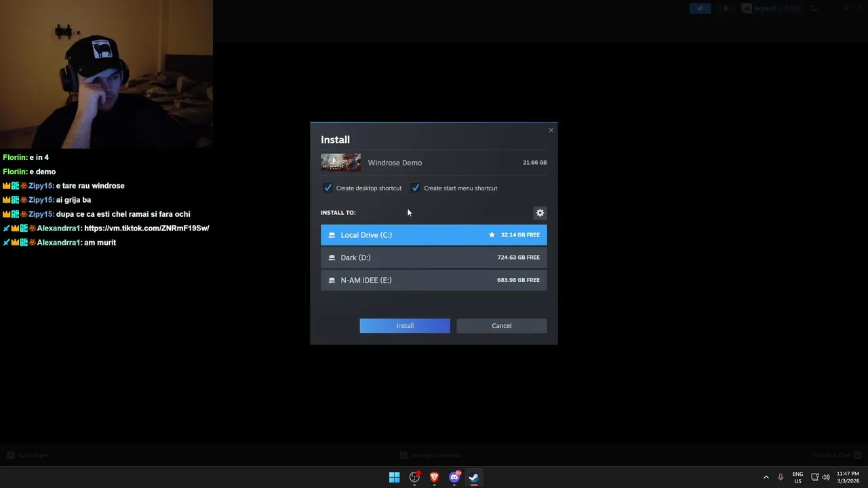The width and height of the screenshot is (868, 488).
Task: Open the volume tray icon
Action: [x=826, y=477]
